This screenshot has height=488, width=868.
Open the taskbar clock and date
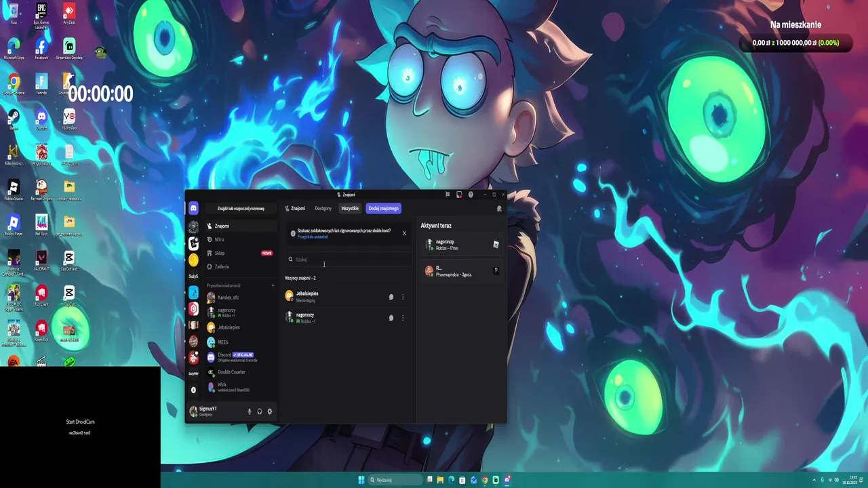pyautogui.click(x=851, y=480)
